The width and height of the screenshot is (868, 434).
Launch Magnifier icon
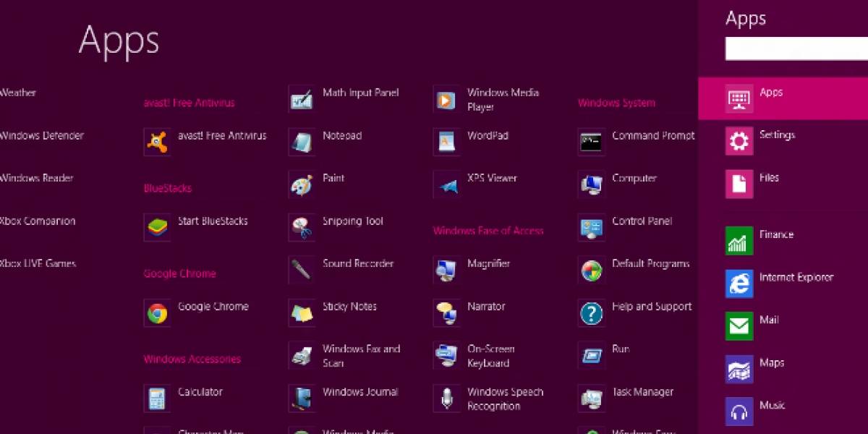[x=446, y=270]
